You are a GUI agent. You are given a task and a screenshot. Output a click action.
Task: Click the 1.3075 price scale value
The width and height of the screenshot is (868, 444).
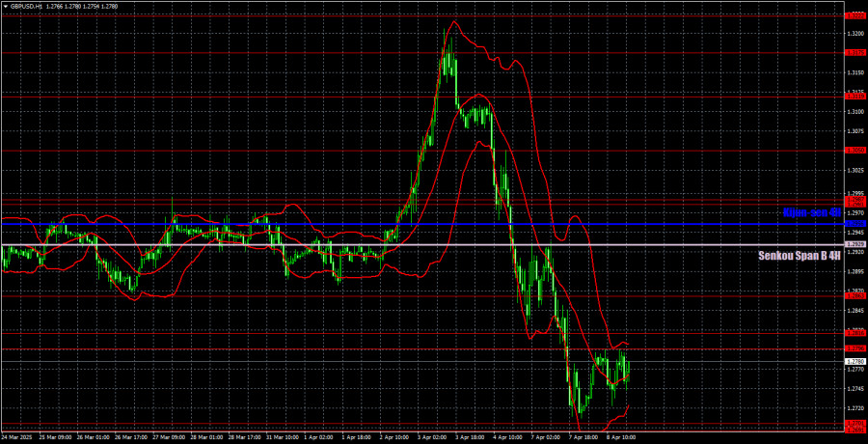tap(855, 131)
